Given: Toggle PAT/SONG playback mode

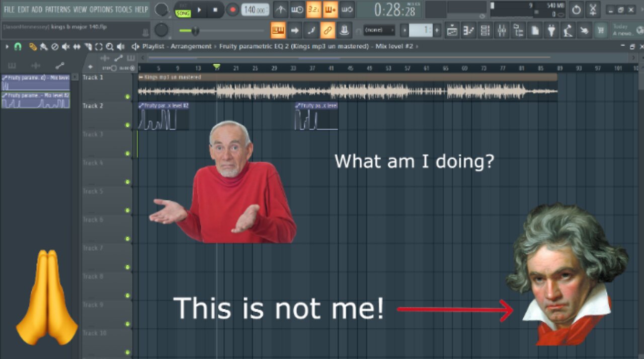Looking at the screenshot, I should click(x=183, y=10).
